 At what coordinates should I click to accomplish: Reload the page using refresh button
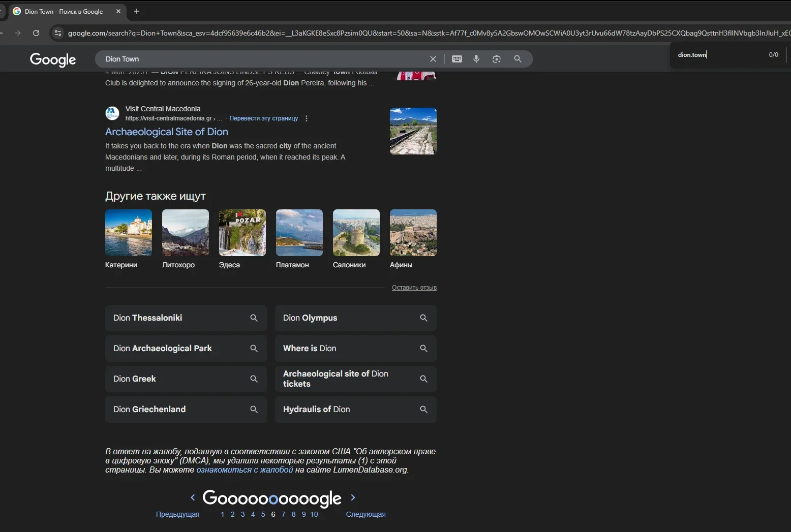pyautogui.click(x=36, y=33)
